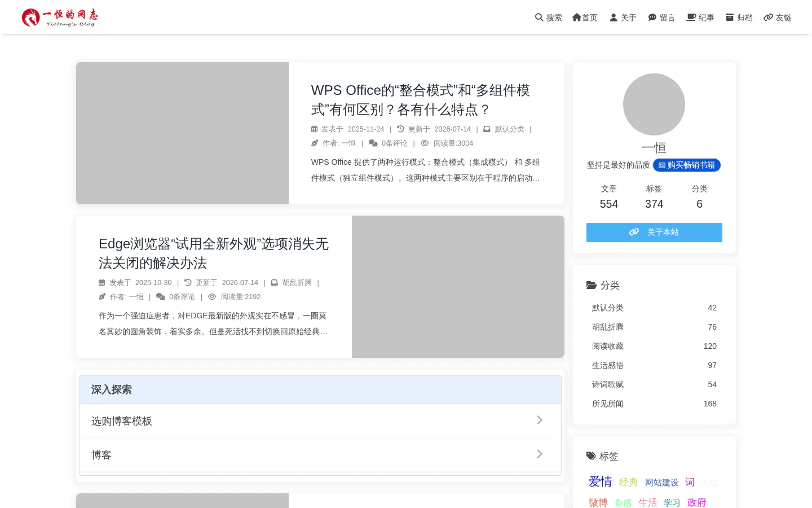
Task: Open the 友链 menu item
Action: [778, 17]
